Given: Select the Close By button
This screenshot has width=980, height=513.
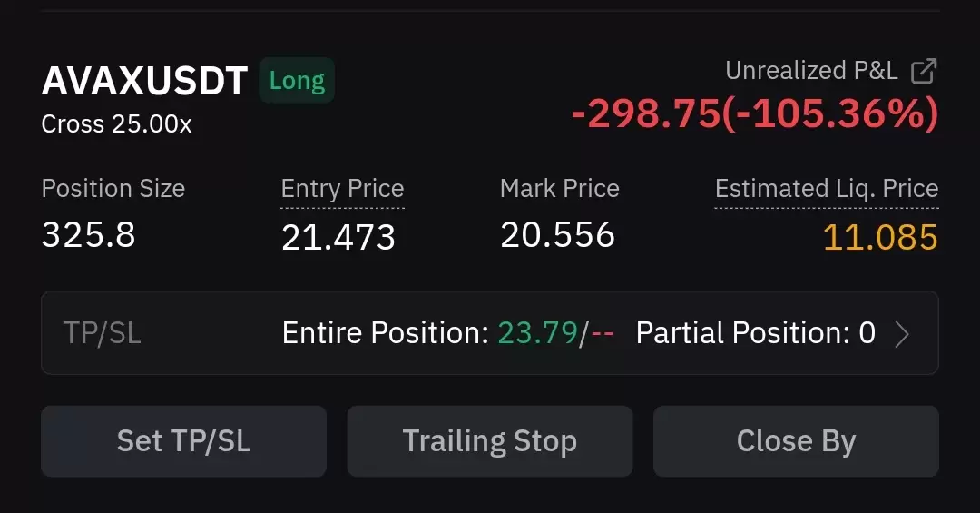Looking at the screenshot, I should (797, 441).
